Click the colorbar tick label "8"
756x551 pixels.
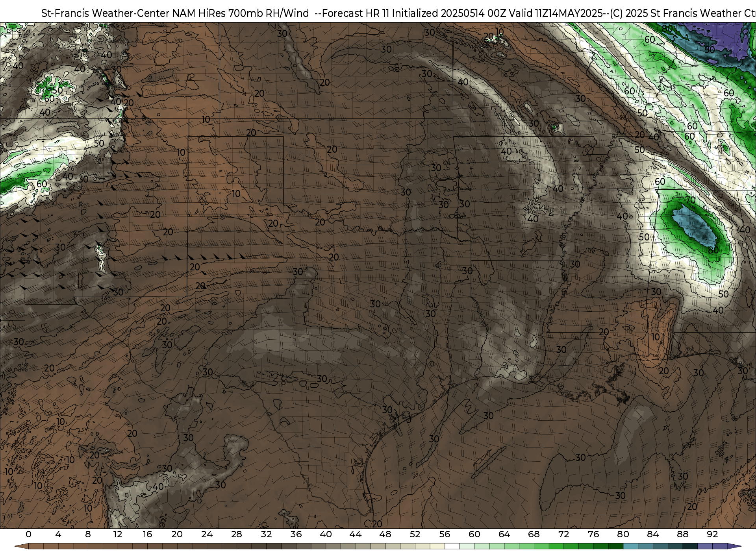[x=88, y=534]
